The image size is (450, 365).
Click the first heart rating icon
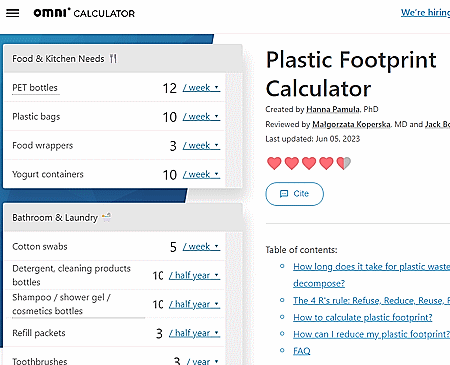(274, 163)
